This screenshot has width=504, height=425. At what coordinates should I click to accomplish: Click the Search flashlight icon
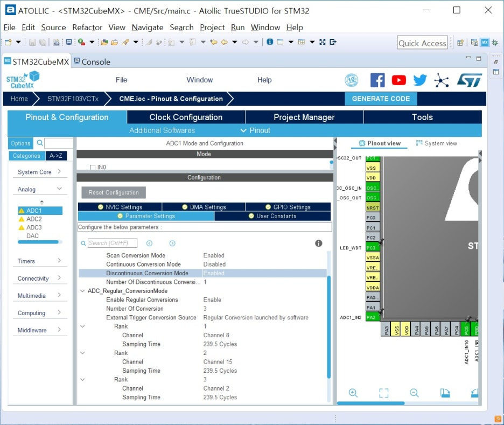(125, 42)
